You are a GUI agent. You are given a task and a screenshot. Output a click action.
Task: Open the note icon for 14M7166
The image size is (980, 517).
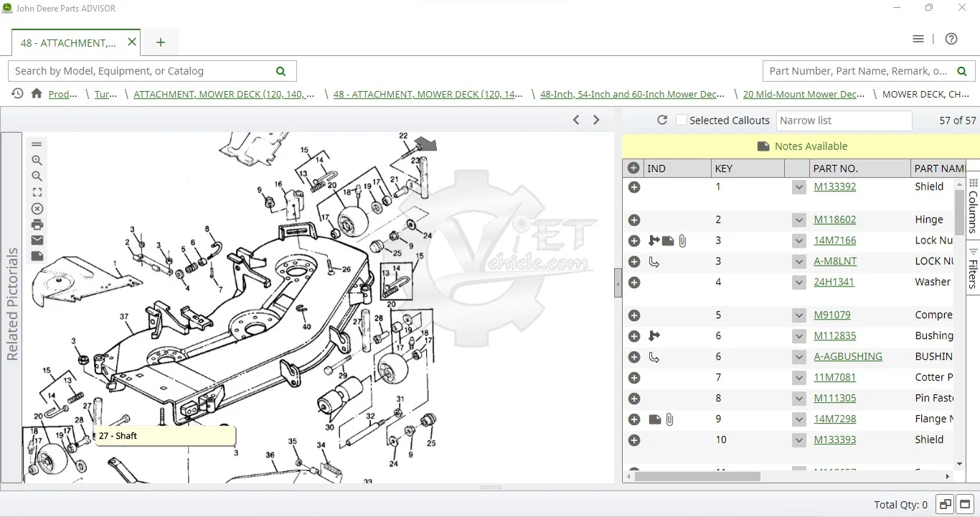(668, 241)
